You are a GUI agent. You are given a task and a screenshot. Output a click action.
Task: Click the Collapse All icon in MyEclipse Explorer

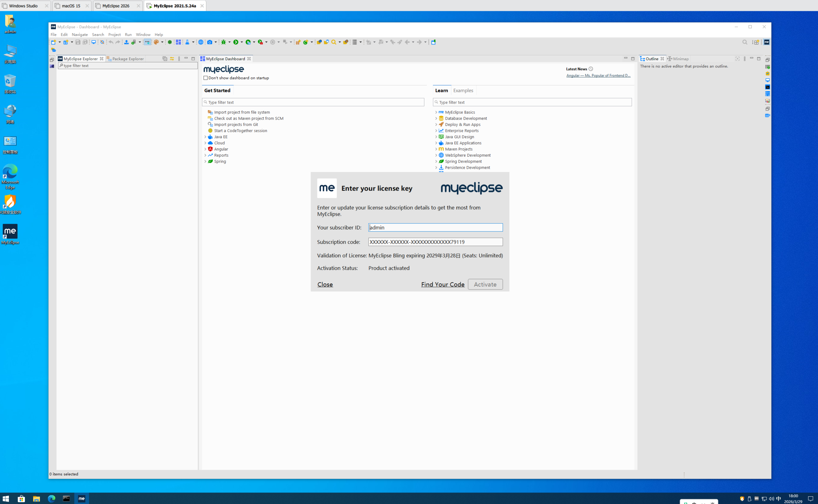click(165, 59)
